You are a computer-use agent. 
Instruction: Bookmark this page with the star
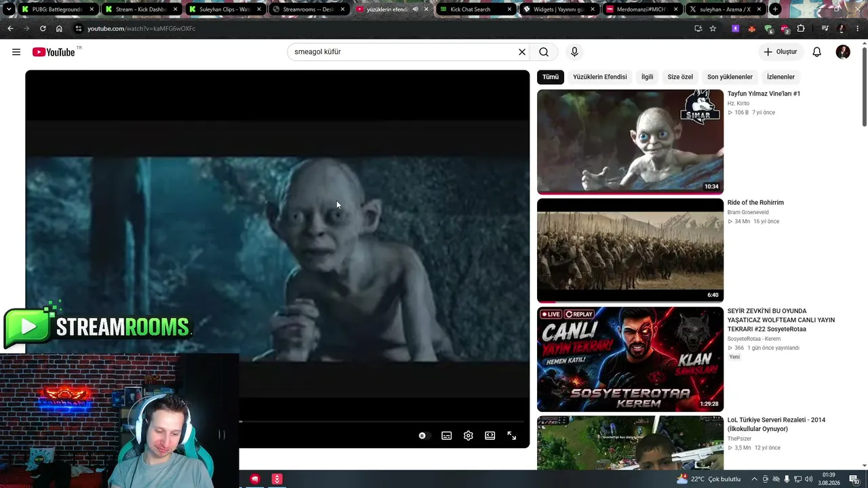point(713,28)
